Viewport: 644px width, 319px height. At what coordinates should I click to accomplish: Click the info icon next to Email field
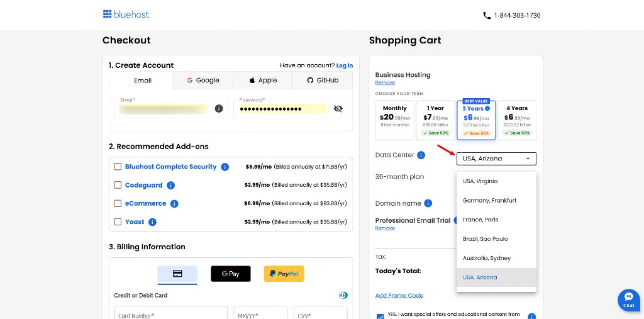point(219,108)
